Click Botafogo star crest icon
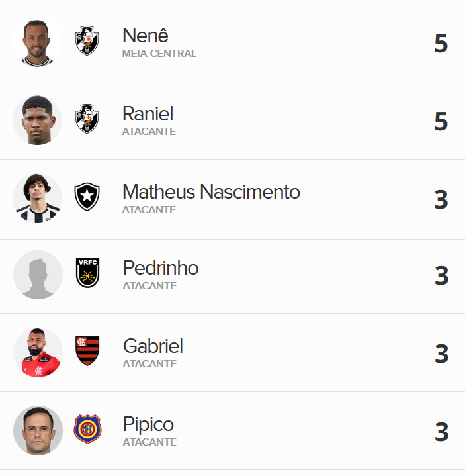The height and width of the screenshot is (476, 465). coord(87,197)
